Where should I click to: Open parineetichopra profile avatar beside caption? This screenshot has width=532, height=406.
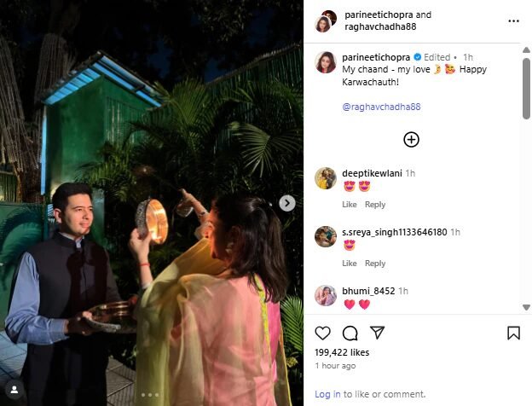pyautogui.click(x=326, y=62)
